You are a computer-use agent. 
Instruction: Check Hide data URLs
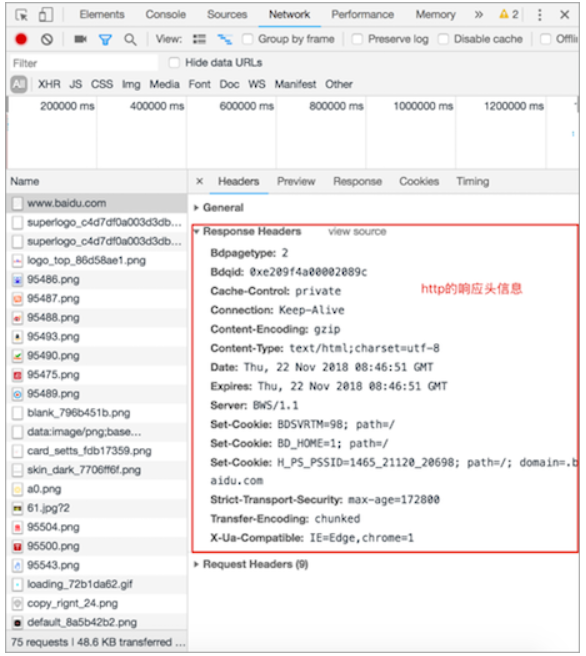[174, 63]
